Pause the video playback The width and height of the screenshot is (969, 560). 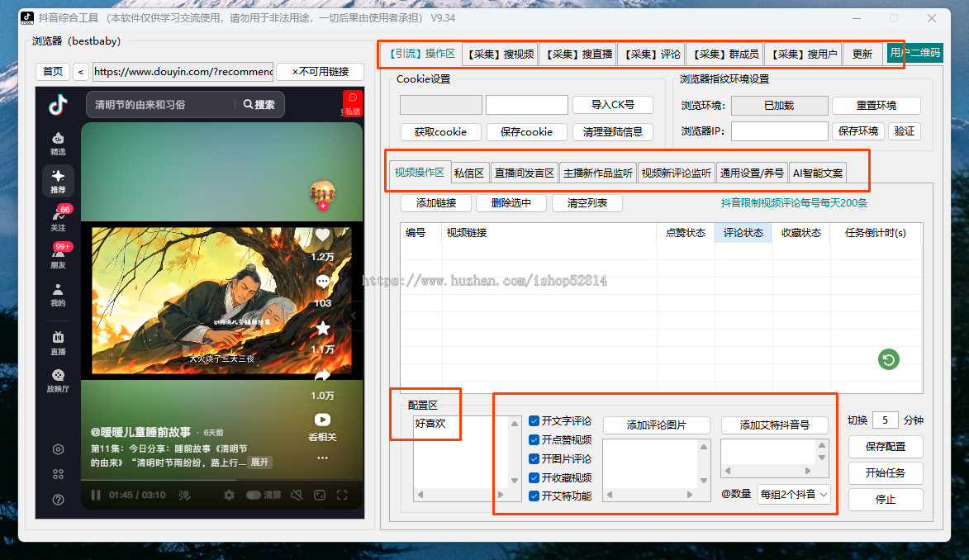pos(96,495)
